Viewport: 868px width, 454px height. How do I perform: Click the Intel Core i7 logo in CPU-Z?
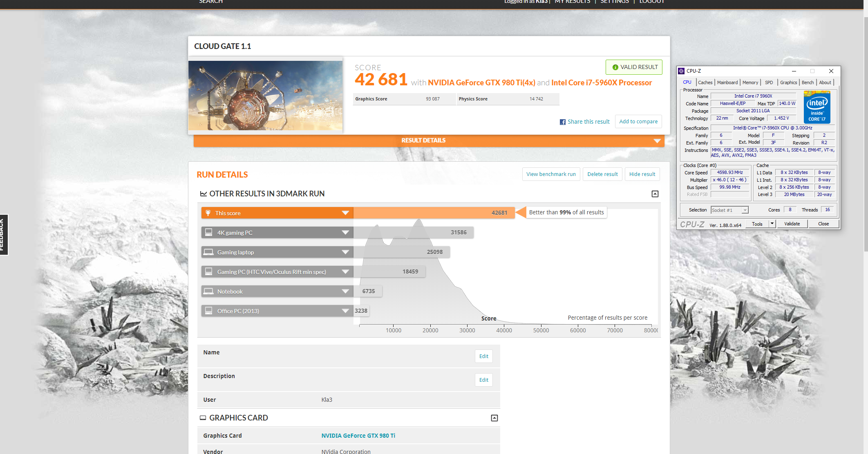(817, 107)
